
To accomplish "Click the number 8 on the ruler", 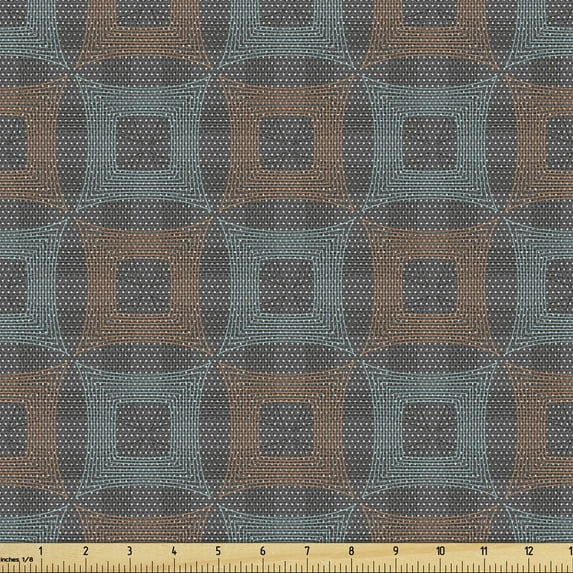I will [x=351, y=551].
